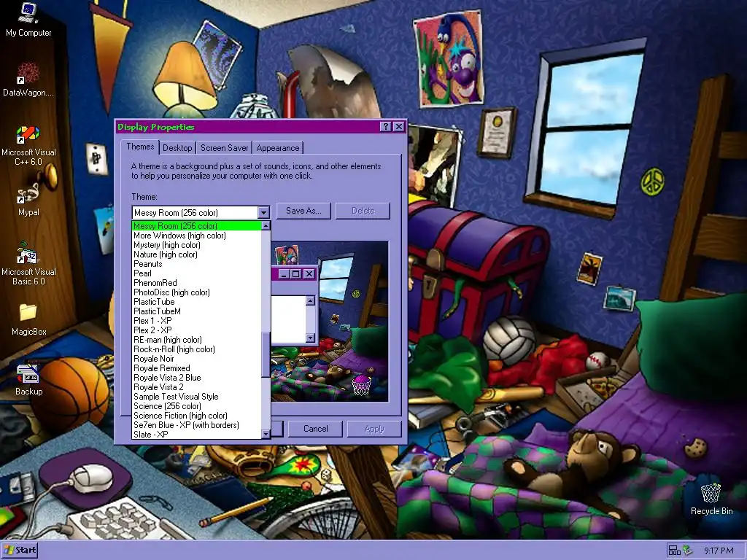Click the system tray icon beside the clock
This screenshot has width=747, height=560.
click(x=687, y=551)
